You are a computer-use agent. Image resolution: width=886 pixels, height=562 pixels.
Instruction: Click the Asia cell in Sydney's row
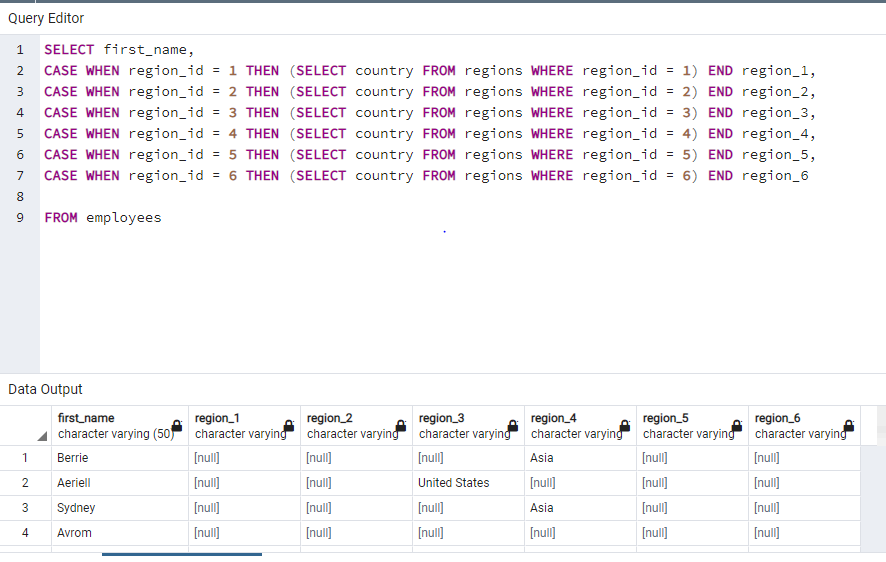click(580, 508)
